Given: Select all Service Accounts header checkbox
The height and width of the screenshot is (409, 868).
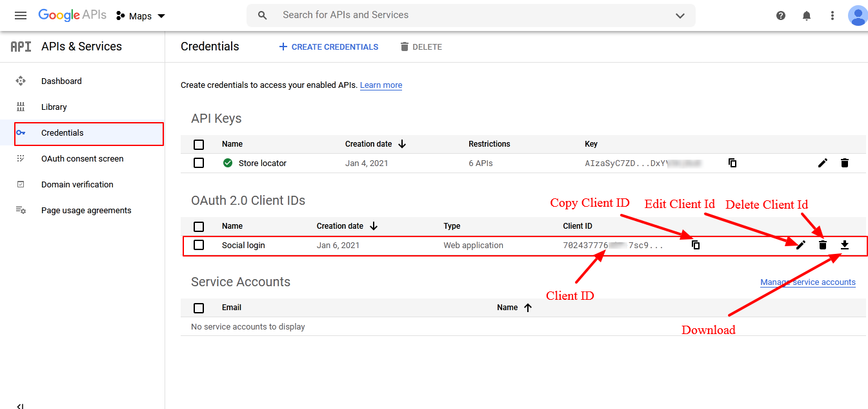Looking at the screenshot, I should point(199,308).
